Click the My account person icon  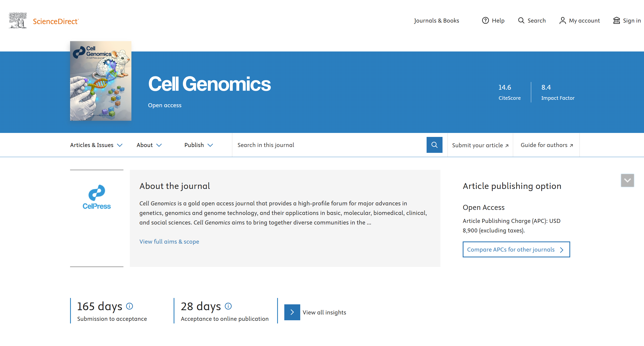click(x=563, y=20)
